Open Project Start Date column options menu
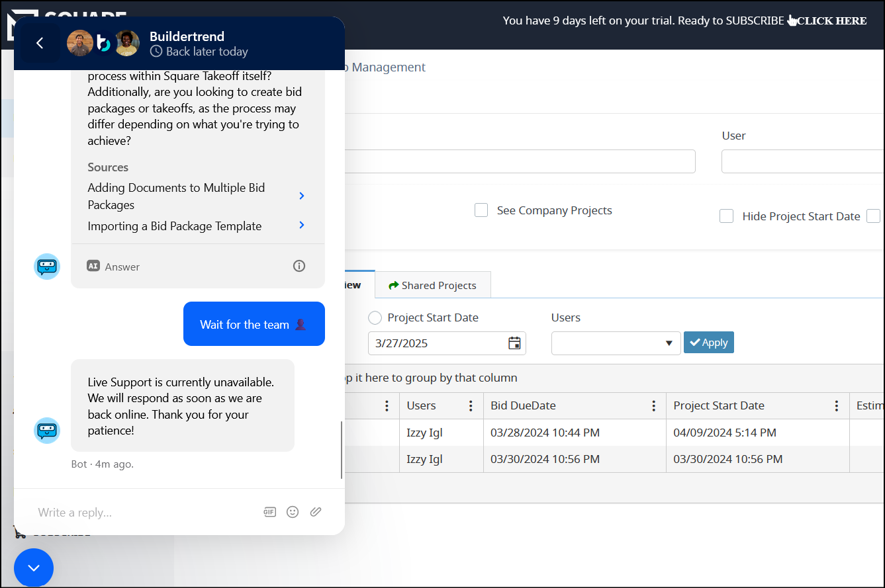 837,405
